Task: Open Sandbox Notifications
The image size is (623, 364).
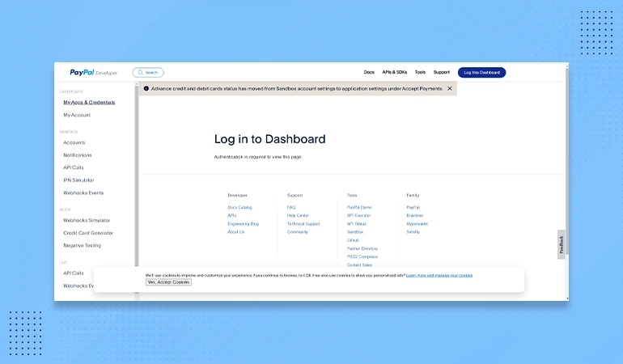Action: 78,155
